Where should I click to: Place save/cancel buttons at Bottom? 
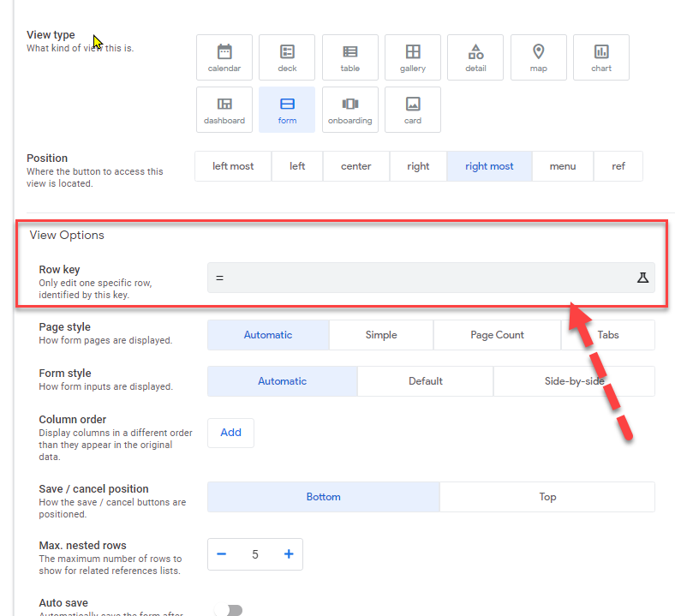coord(323,497)
